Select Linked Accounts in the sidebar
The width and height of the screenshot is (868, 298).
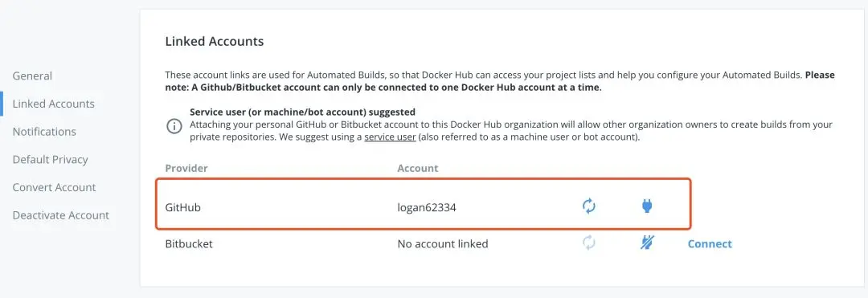click(53, 104)
